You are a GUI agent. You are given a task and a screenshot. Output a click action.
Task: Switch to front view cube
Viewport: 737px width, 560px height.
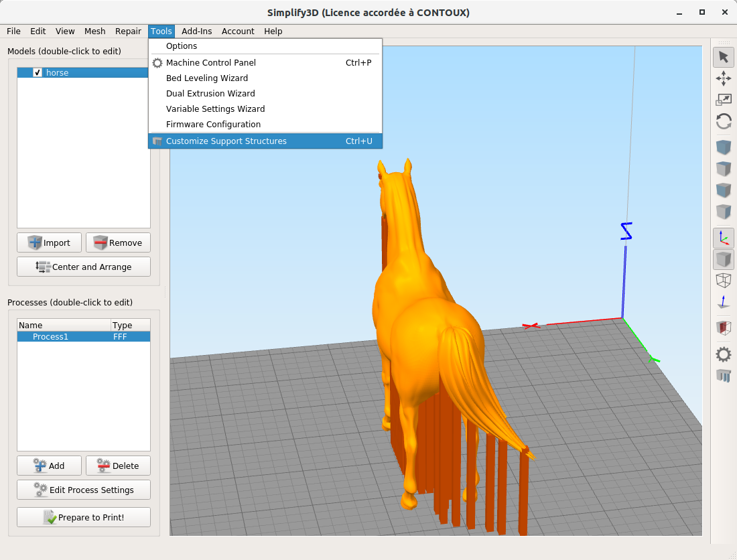click(x=724, y=190)
